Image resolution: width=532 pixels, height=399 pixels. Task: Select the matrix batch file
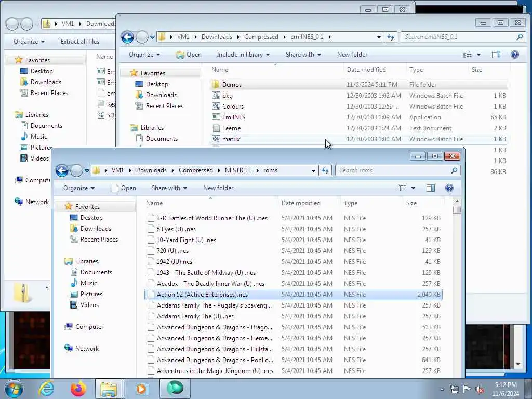point(359,139)
